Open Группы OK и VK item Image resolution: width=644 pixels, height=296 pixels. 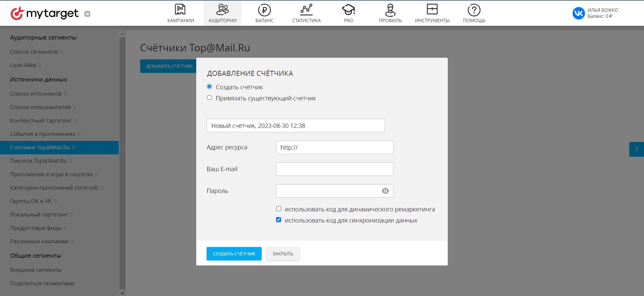(x=31, y=201)
